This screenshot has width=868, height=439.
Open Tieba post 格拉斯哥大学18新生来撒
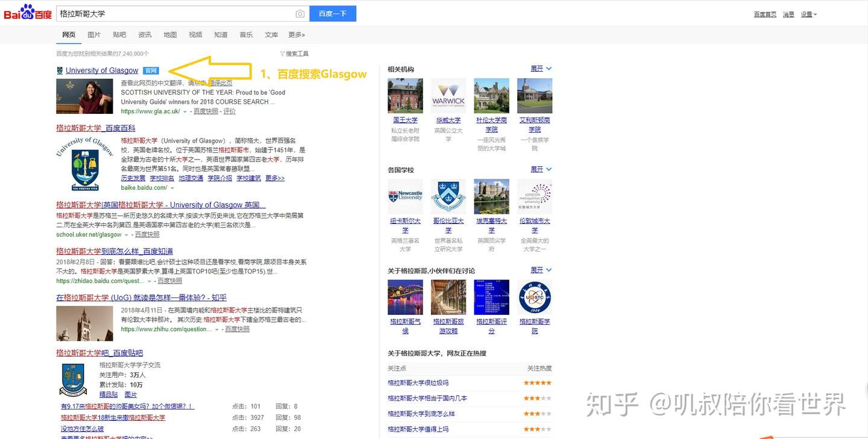point(113,417)
